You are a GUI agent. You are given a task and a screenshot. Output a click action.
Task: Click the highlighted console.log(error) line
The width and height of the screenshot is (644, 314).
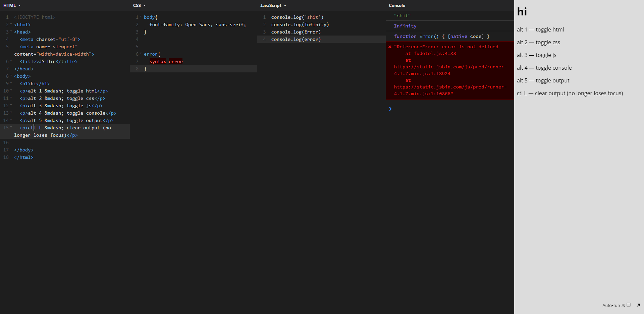coord(296,39)
